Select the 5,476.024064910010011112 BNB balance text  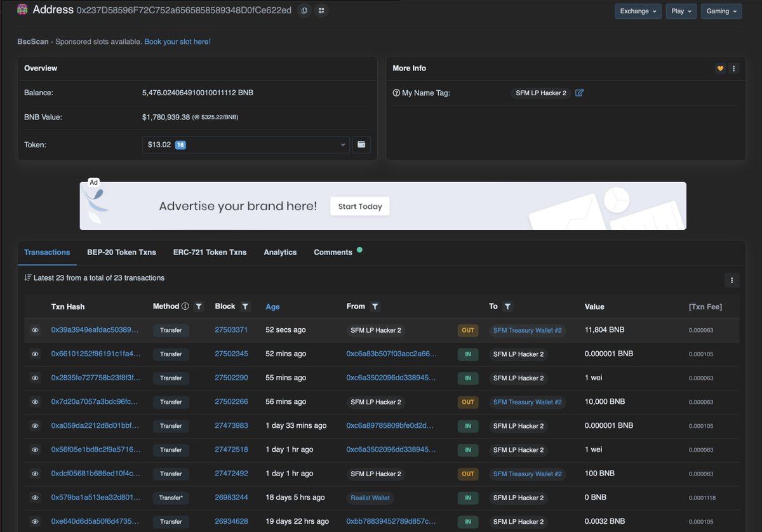(x=197, y=93)
